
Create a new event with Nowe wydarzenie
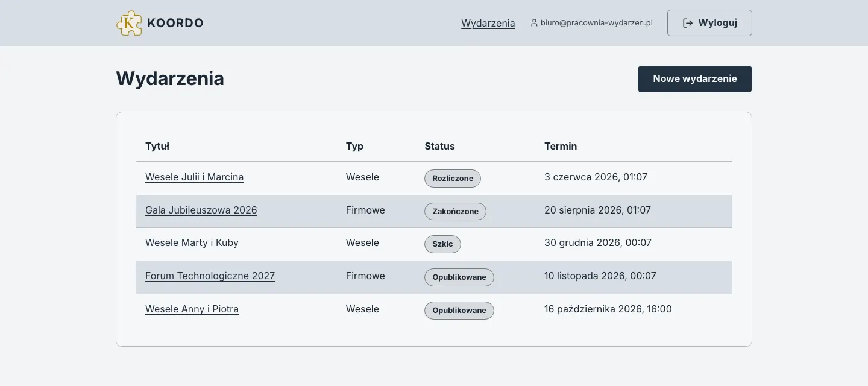pyautogui.click(x=695, y=79)
